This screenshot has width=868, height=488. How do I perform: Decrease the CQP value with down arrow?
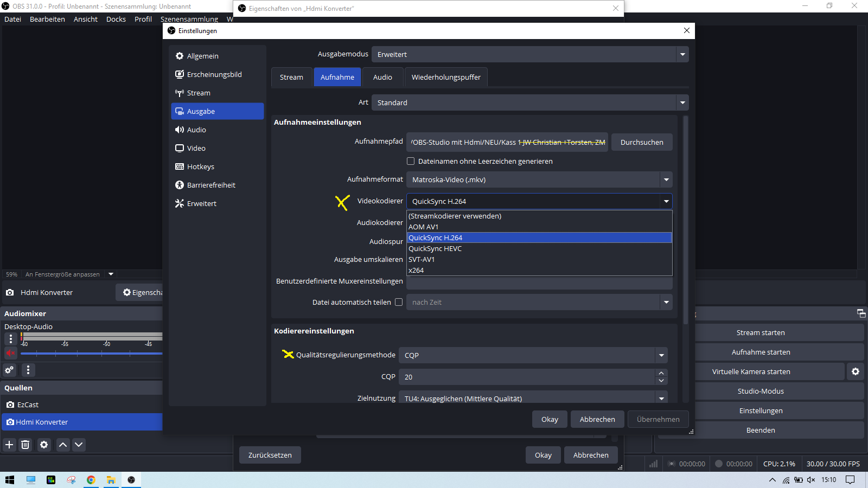661,381
